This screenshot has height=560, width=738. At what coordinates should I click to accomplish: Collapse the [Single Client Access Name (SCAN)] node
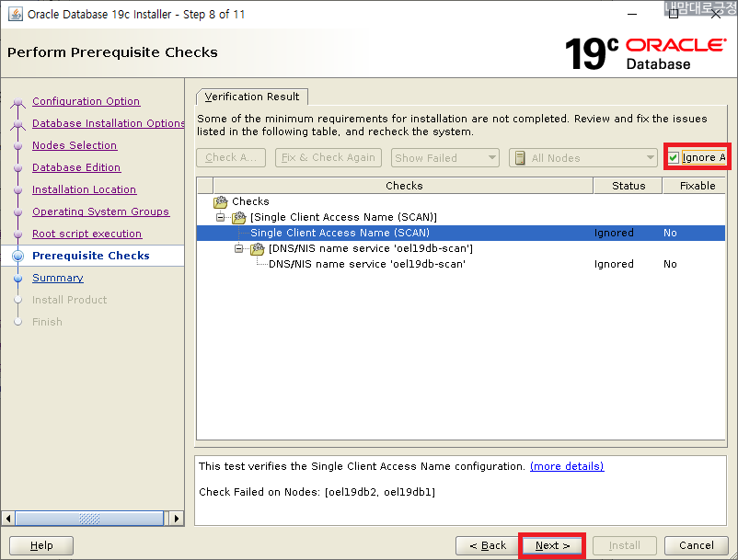[x=220, y=217]
